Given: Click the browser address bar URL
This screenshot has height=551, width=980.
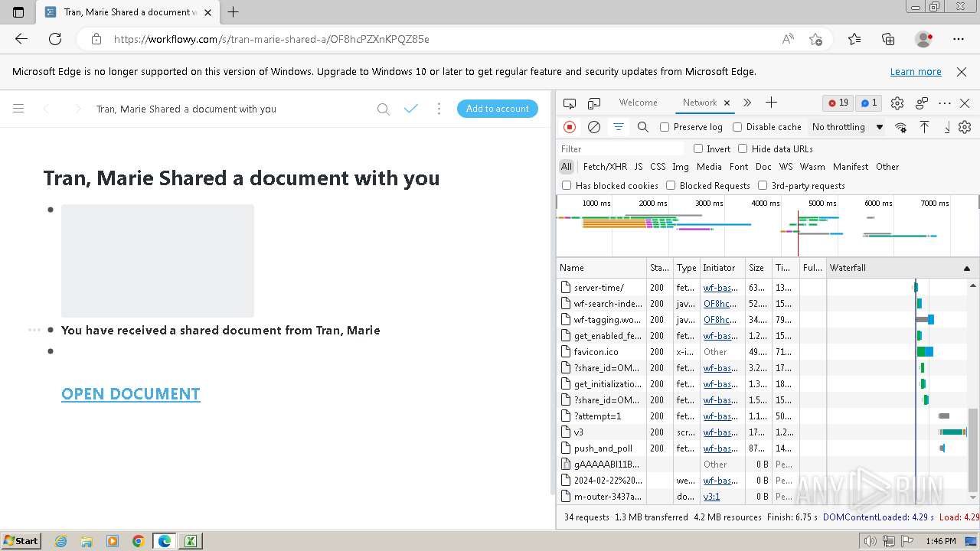Looking at the screenshot, I should pyautogui.click(x=272, y=39).
